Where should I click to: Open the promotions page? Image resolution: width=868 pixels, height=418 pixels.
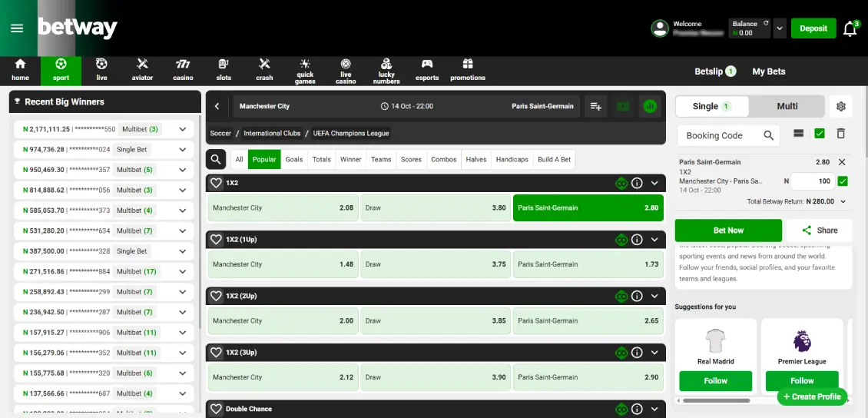click(468, 71)
